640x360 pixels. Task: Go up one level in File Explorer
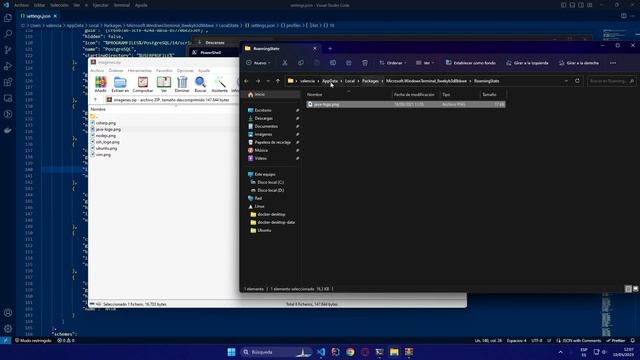tap(278, 81)
